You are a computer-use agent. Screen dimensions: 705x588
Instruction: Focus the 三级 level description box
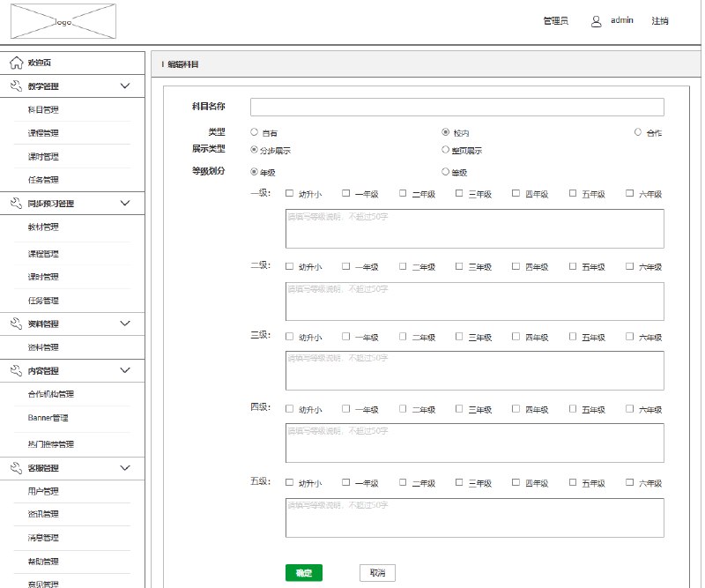[x=475, y=371]
